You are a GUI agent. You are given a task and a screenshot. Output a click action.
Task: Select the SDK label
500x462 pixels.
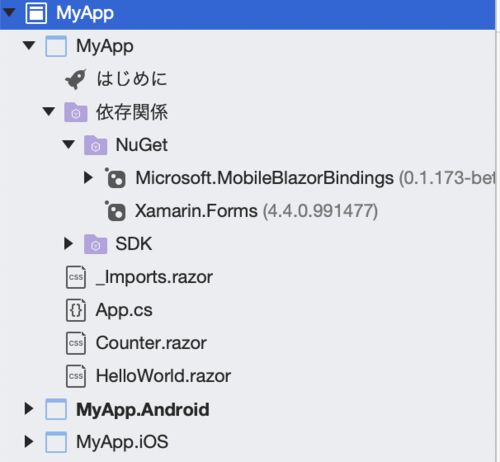click(133, 244)
